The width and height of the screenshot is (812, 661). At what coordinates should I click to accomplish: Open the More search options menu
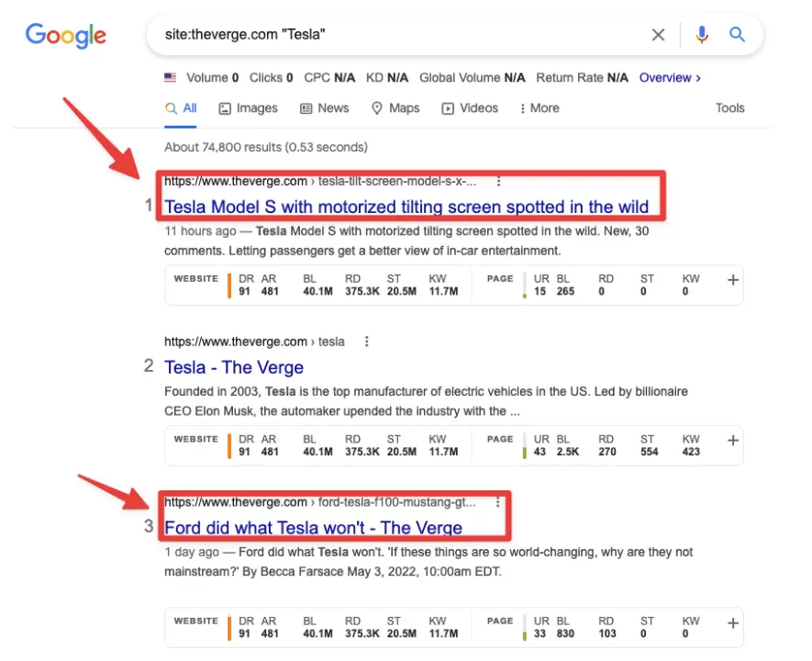click(539, 108)
